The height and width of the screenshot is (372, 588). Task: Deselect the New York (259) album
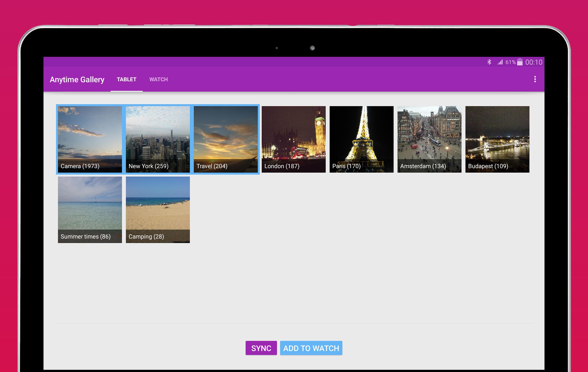coord(158,139)
